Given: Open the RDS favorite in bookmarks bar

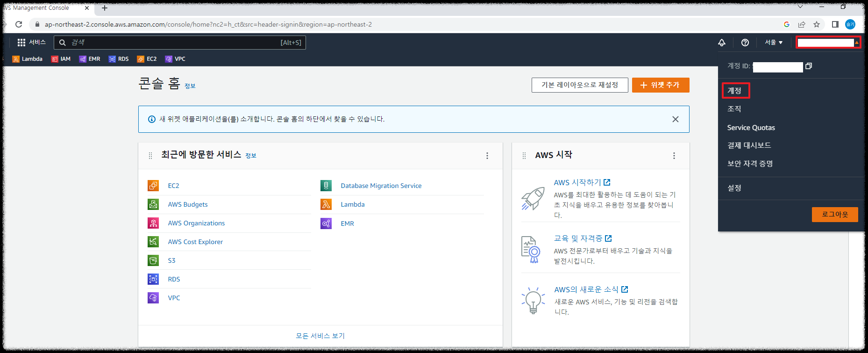Looking at the screenshot, I should point(119,59).
